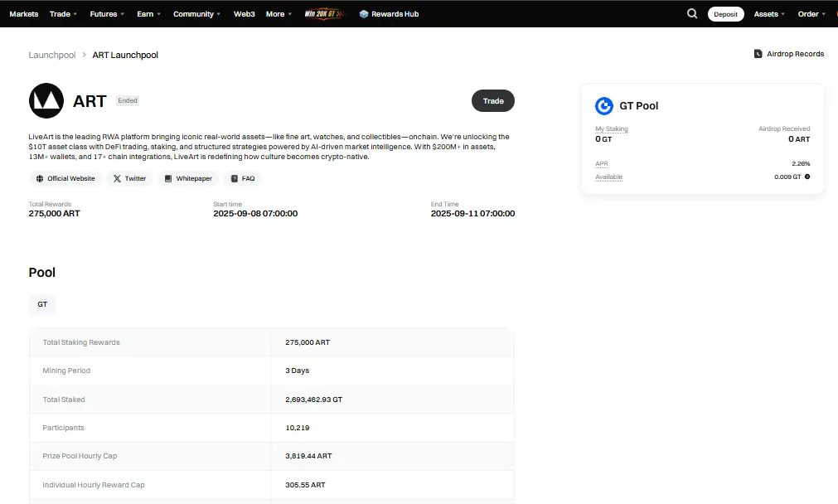Click the end time 2025-09-11 07:00:00

473,213
